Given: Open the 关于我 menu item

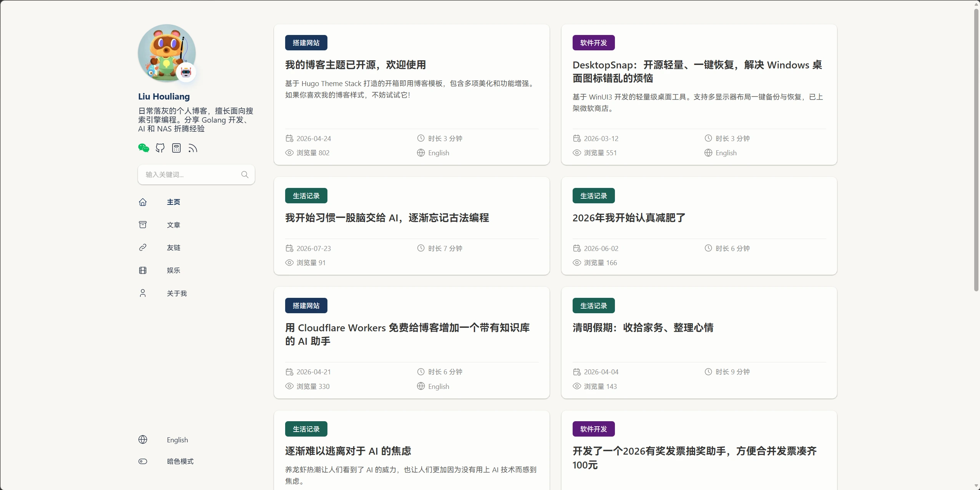Looking at the screenshot, I should [x=177, y=293].
